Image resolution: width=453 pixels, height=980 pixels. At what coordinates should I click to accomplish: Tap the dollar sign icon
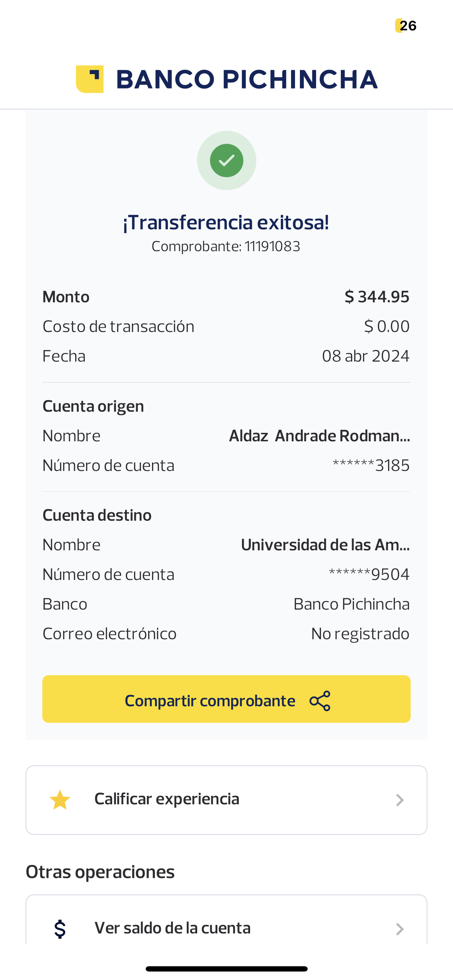pos(60,929)
